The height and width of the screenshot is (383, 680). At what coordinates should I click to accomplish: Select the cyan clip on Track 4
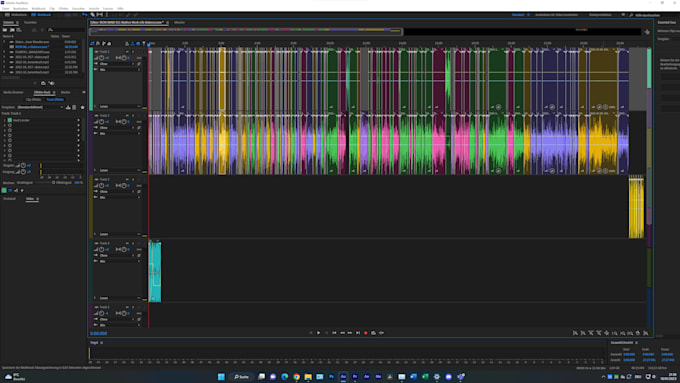pos(155,272)
